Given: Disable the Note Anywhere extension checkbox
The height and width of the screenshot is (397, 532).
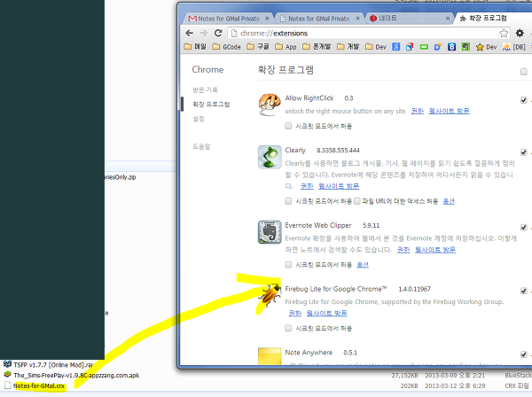Looking at the screenshot, I should pyautogui.click(x=523, y=354).
